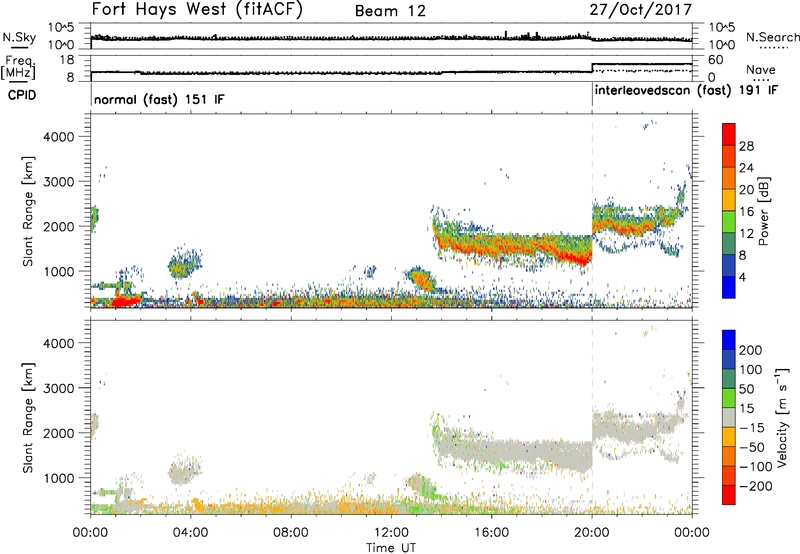Click the power panel 'Slant Range [km]' label
The height and width of the screenshot is (554, 800).
click(28, 211)
